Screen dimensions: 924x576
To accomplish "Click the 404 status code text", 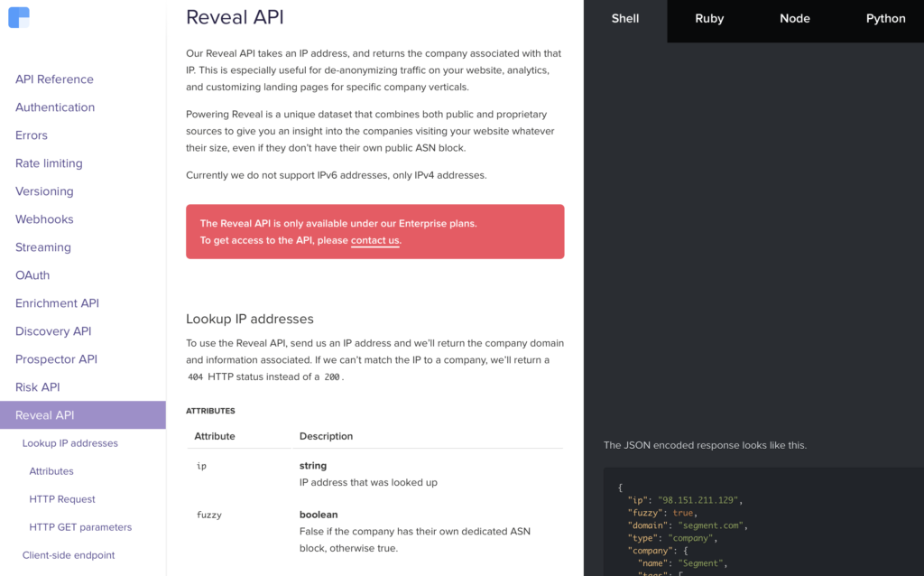I will tap(196, 376).
